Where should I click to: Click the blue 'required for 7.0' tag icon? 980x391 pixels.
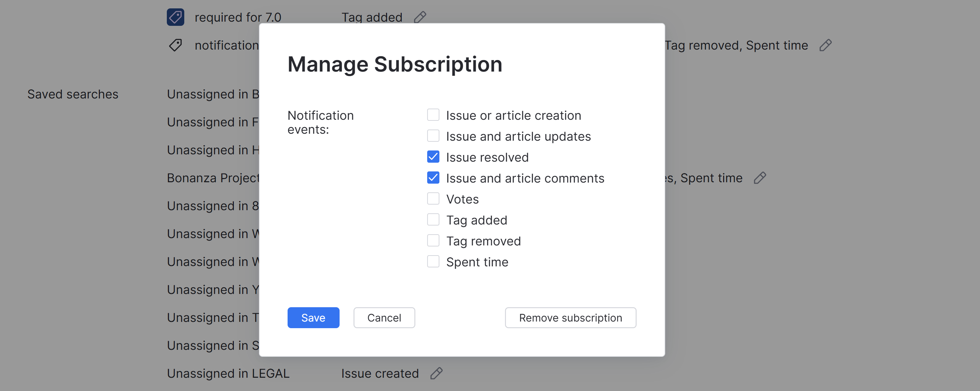[x=176, y=17]
